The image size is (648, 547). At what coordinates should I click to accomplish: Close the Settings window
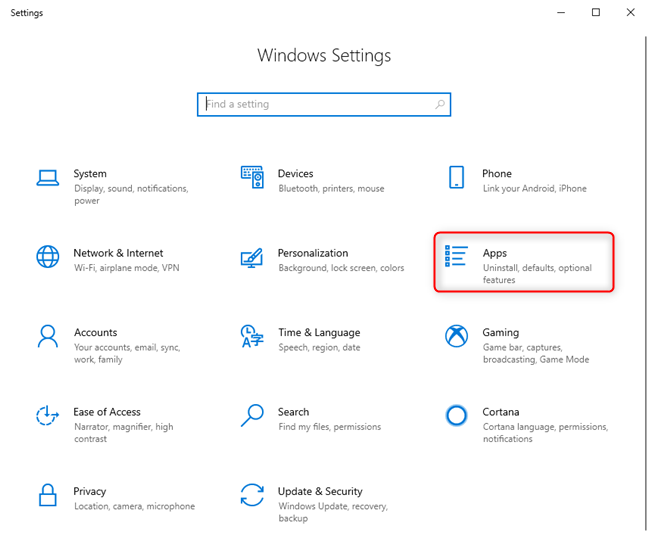630,12
